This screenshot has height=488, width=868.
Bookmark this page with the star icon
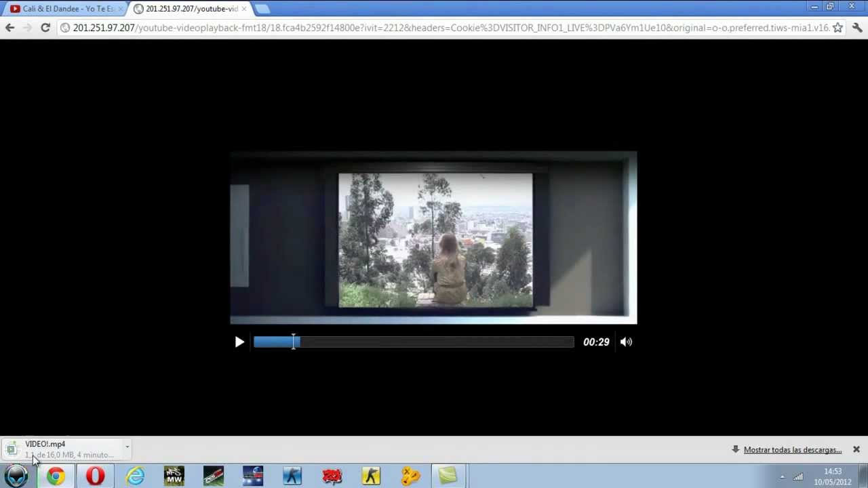(837, 28)
